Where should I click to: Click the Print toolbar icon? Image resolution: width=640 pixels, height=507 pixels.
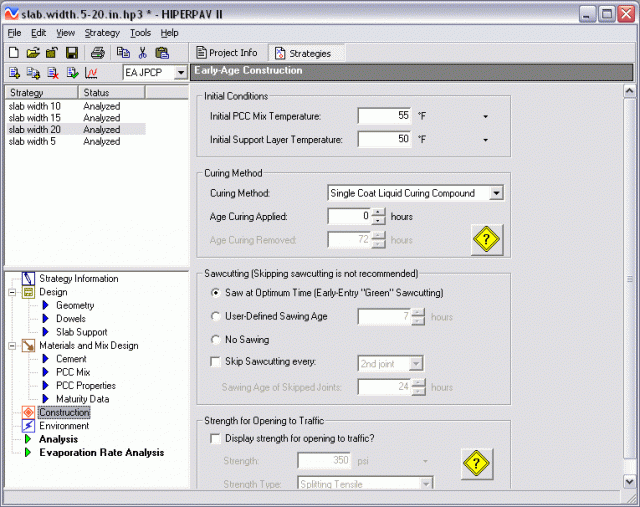click(98, 52)
